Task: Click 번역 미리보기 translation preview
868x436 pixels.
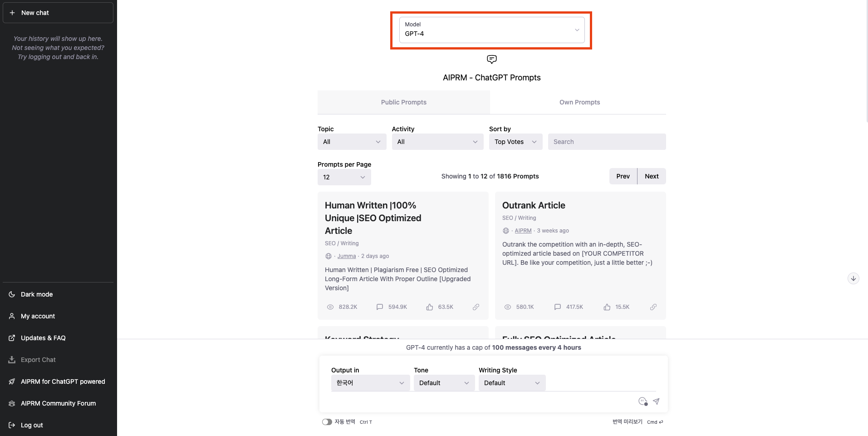Action: (628, 422)
